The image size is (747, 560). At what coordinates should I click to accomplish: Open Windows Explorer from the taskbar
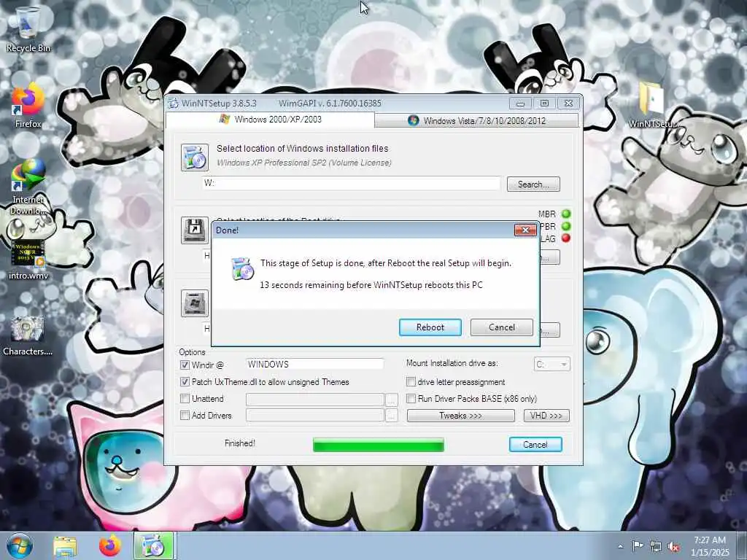(x=65, y=546)
